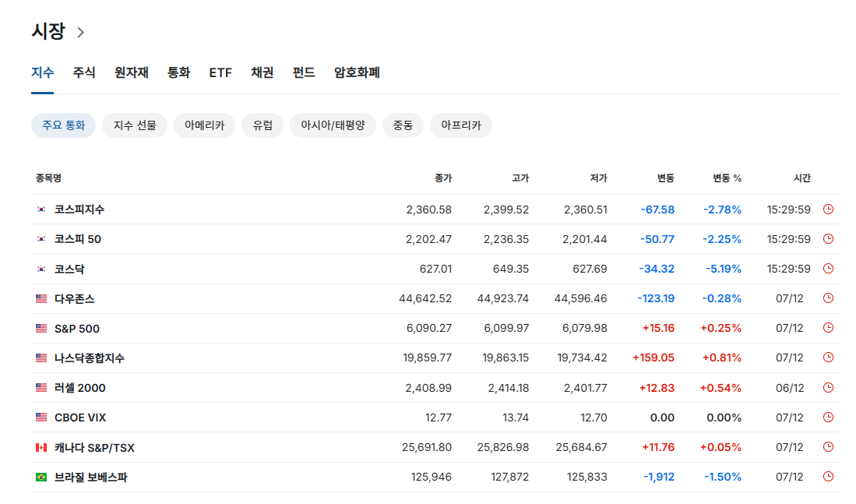Viewport: 856px width, 504px height.
Task: Select the 아프리카 filter chip
Action: click(x=461, y=125)
